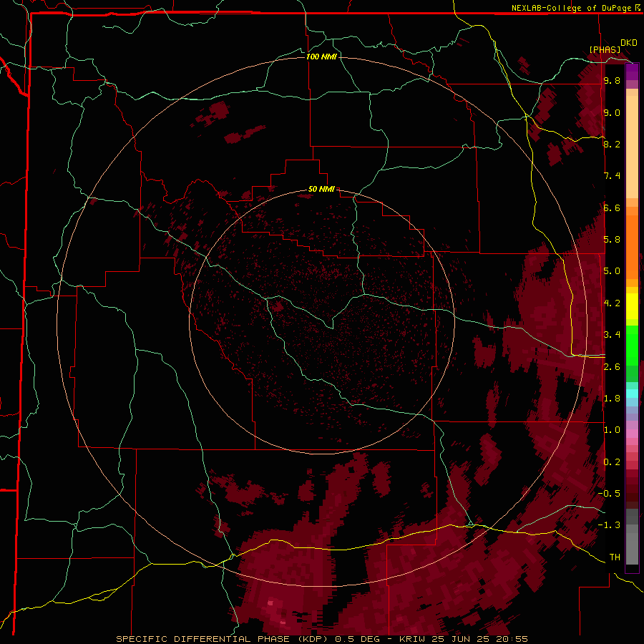Image resolution: width=644 pixels, height=644 pixels.
Task: Click the 0.2 value on the color scale
Action: pos(612,462)
